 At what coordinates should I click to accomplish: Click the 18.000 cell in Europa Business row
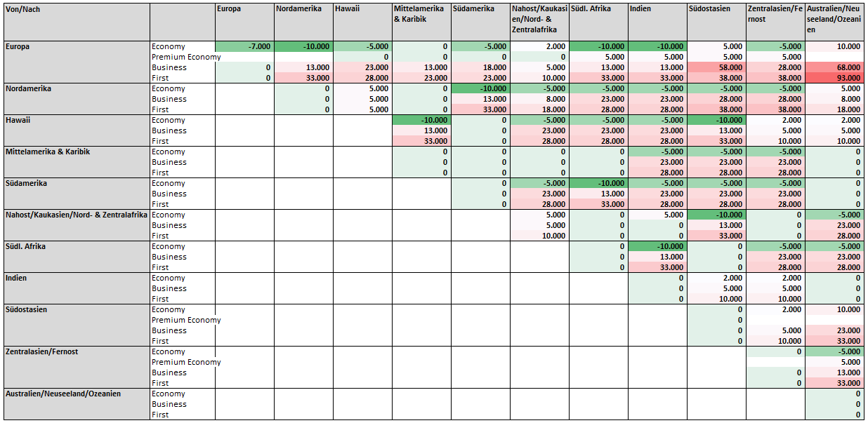[480, 67]
